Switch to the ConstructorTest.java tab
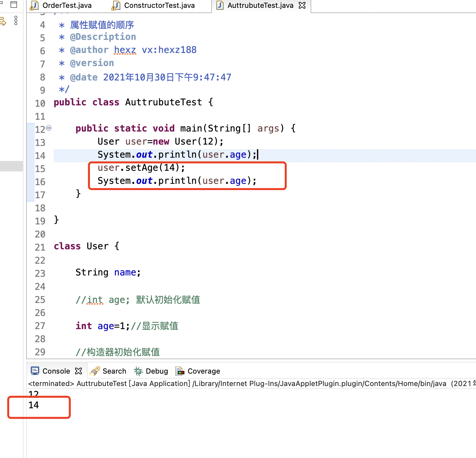Screen dimensions: 476x458 click(154, 6)
